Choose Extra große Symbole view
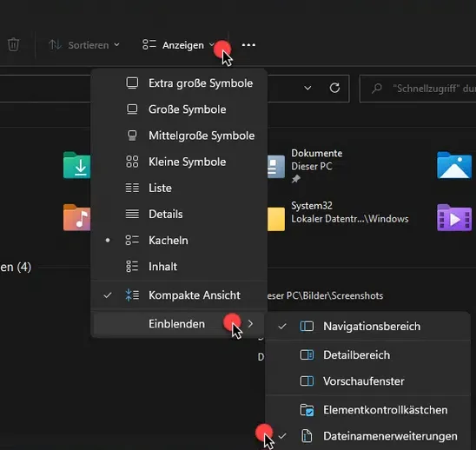 click(179, 83)
